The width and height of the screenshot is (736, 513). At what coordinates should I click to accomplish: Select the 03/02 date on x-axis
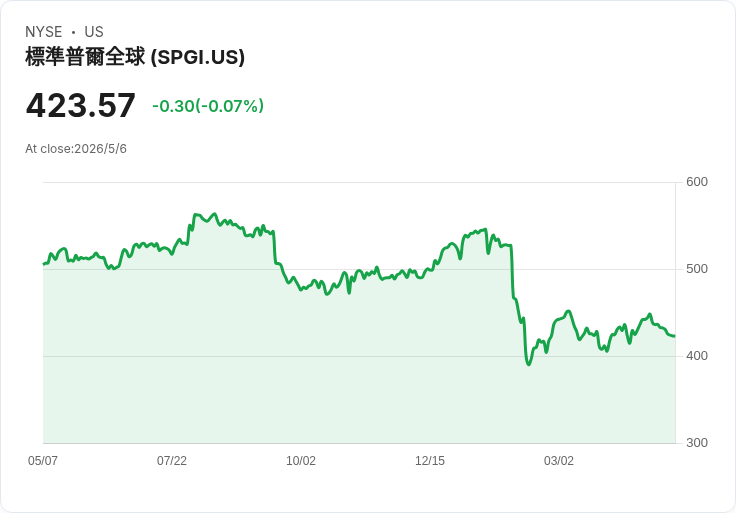(559, 460)
